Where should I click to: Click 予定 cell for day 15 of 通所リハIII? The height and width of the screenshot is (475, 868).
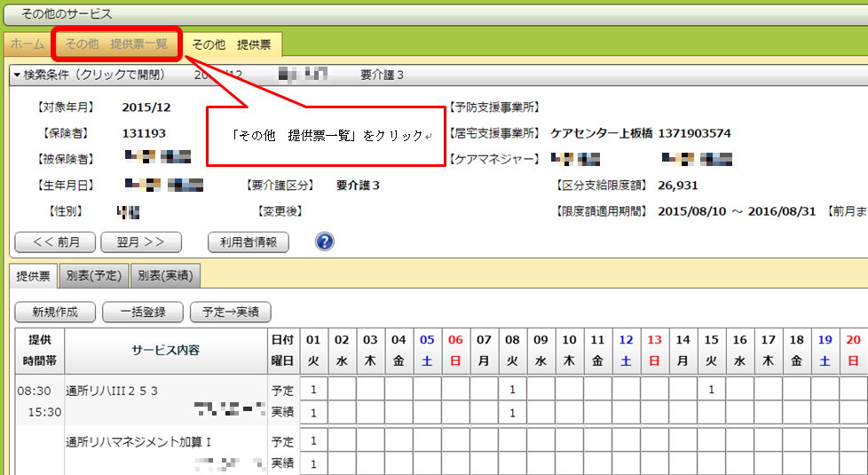[x=711, y=390]
